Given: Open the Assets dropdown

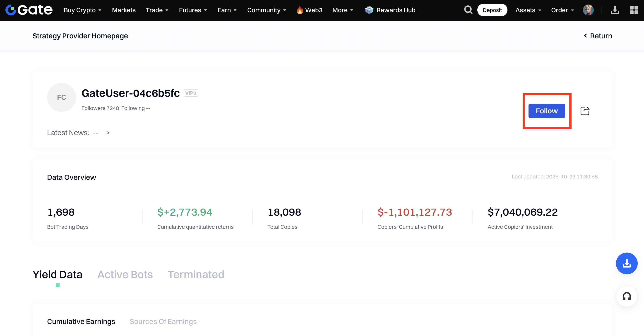Looking at the screenshot, I should click(x=528, y=10).
